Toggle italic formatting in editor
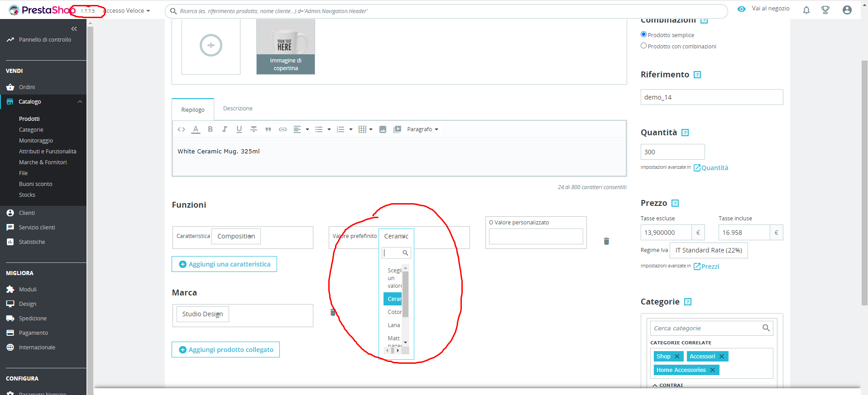The width and height of the screenshot is (868, 395). click(x=225, y=129)
